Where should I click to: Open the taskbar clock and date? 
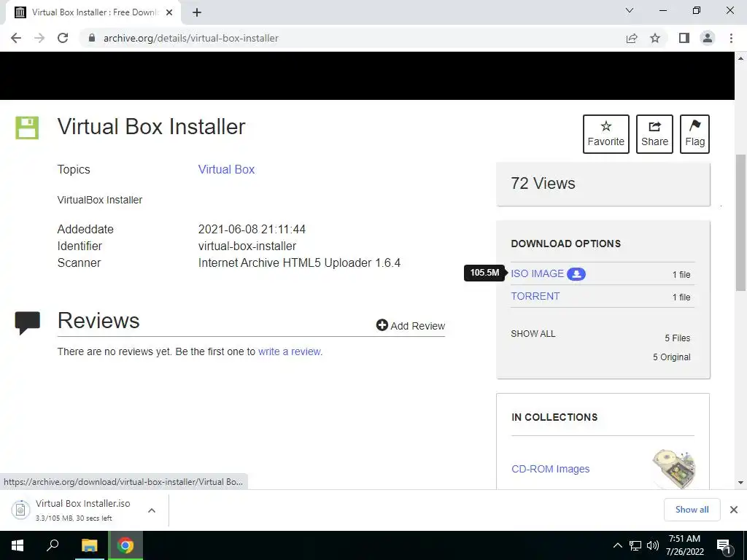684,545
